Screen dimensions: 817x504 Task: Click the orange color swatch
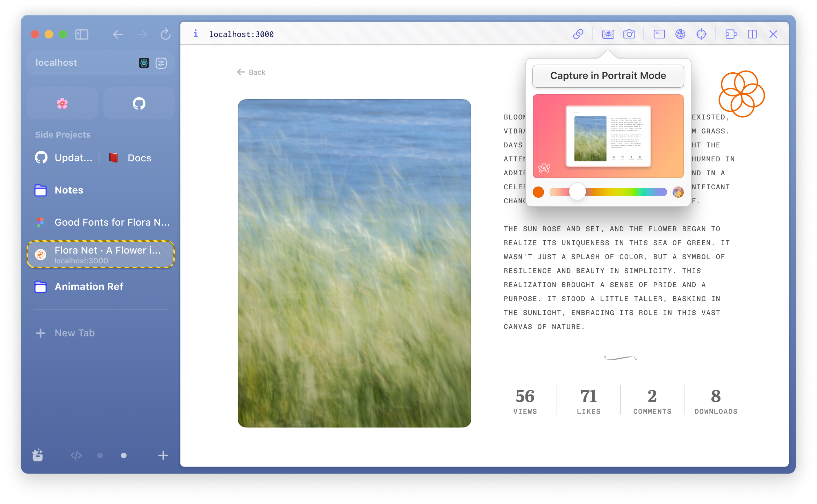tap(538, 192)
